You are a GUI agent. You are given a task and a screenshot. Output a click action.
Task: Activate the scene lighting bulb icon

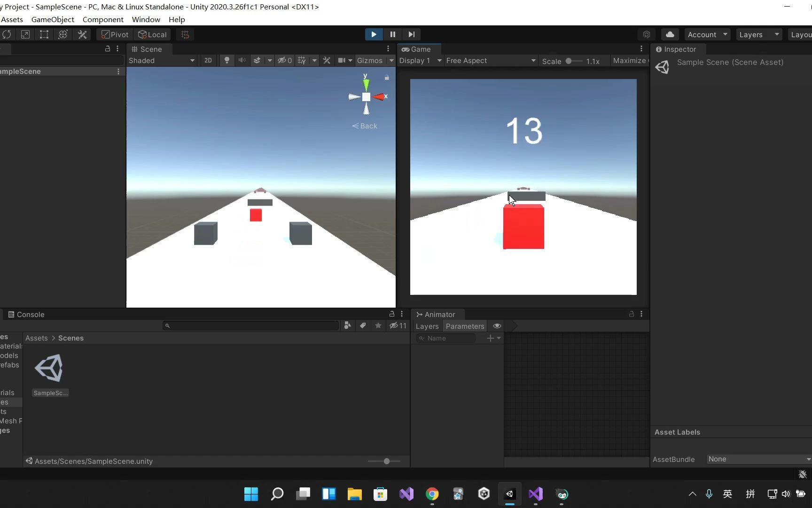(x=227, y=60)
